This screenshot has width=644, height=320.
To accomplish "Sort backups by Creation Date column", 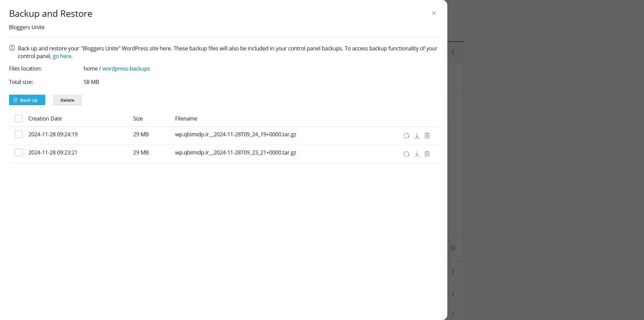I will click(45, 119).
